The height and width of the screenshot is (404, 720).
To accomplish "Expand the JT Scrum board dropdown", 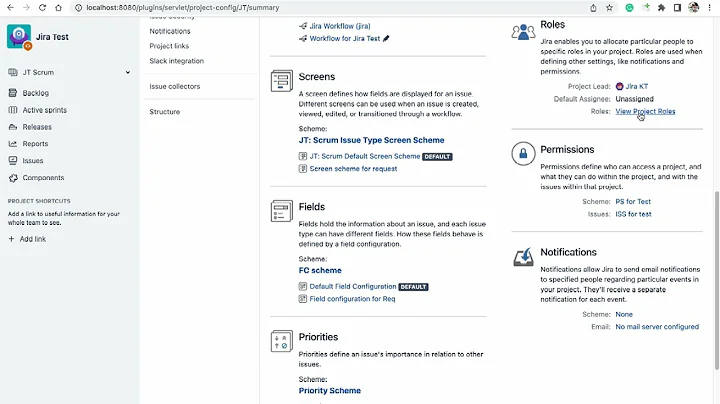I will coord(128,73).
